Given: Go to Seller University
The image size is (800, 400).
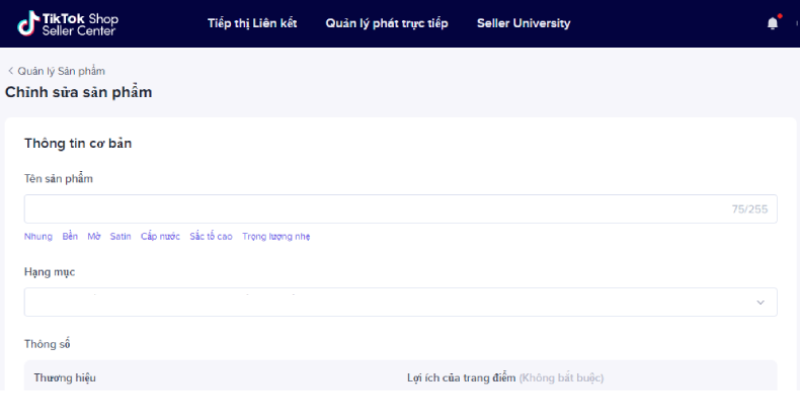Looking at the screenshot, I should coord(523,24).
